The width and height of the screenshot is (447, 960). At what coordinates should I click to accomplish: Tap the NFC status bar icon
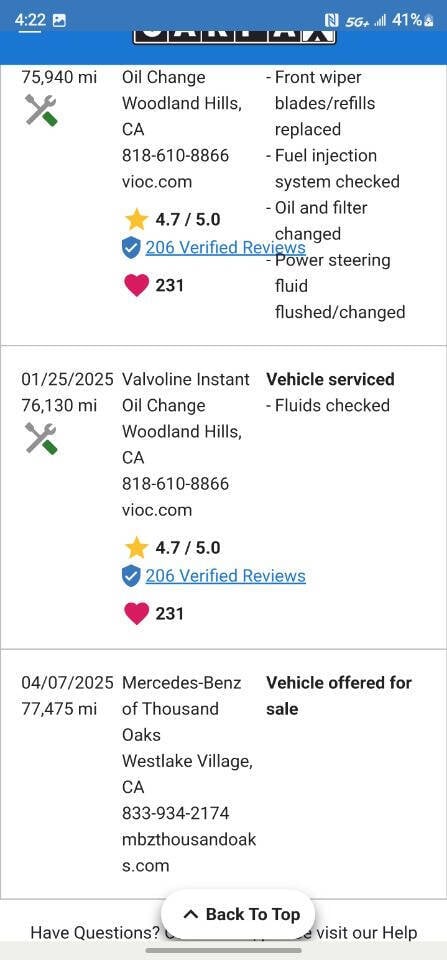[x=331, y=20]
